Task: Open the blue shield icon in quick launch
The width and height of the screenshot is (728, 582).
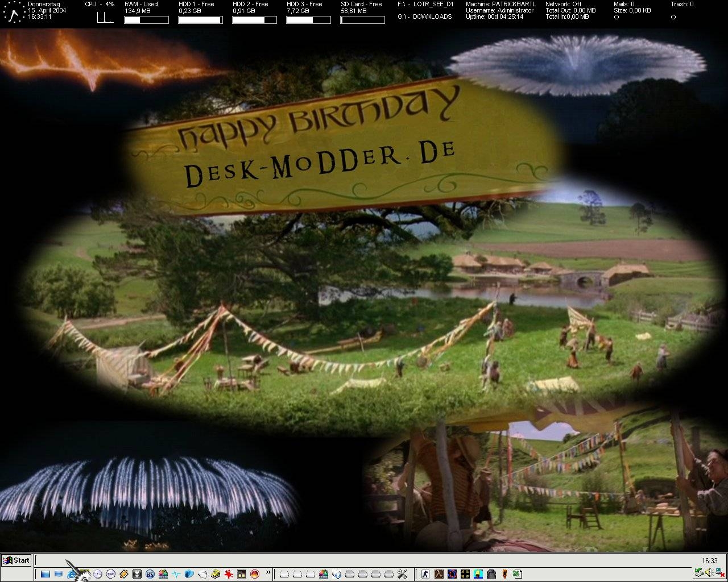Action: coord(189,574)
